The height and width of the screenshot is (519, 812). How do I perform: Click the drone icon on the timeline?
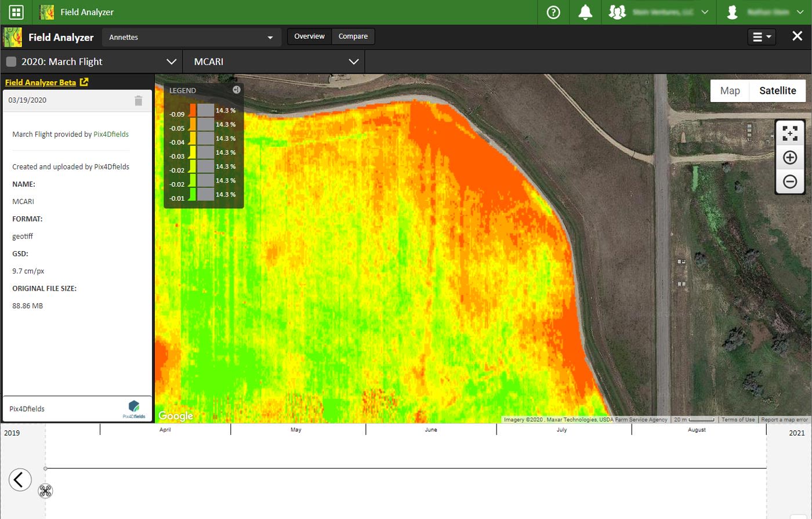pos(45,491)
